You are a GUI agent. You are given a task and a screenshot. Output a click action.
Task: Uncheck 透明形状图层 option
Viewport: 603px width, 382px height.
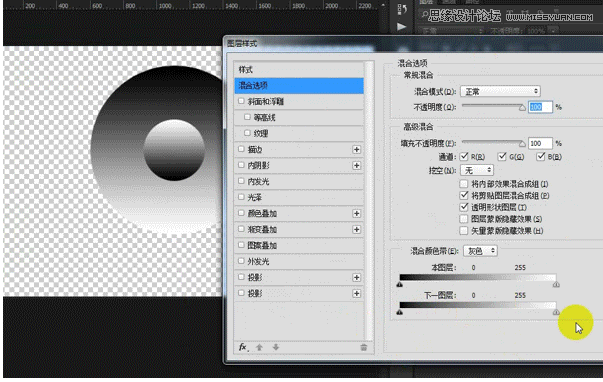pyautogui.click(x=464, y=207)
